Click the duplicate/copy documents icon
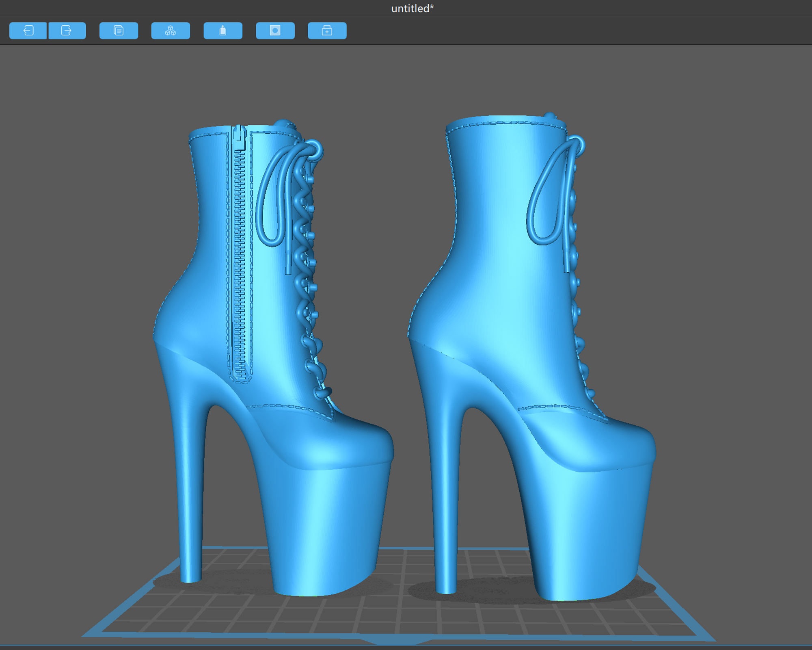The width and height of the screenshot is (812, 650). 119,30
